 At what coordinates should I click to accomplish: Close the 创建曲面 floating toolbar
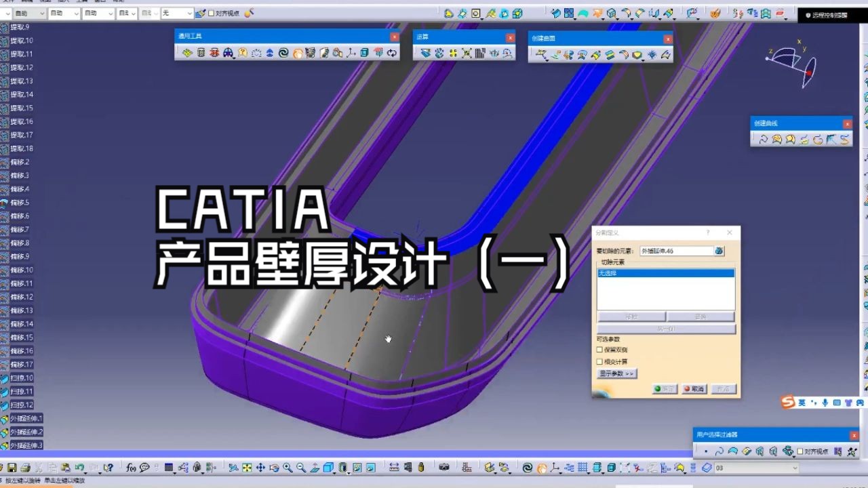tap(668, 39)
